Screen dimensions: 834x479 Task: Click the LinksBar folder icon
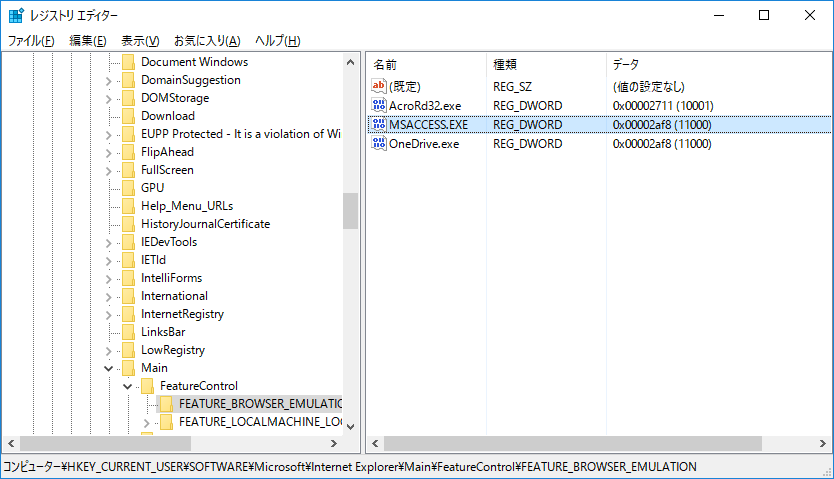128,332
